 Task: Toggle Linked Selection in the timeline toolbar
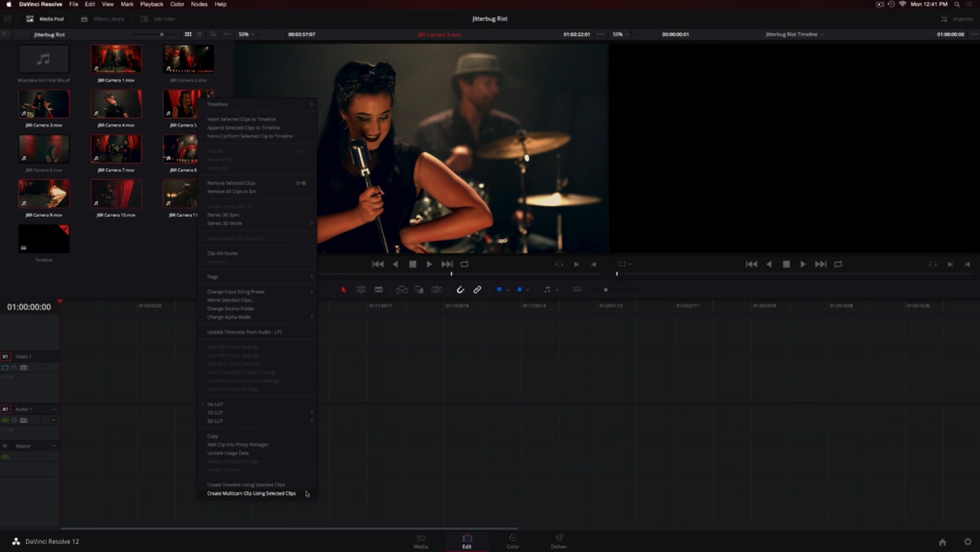(477, 289)
